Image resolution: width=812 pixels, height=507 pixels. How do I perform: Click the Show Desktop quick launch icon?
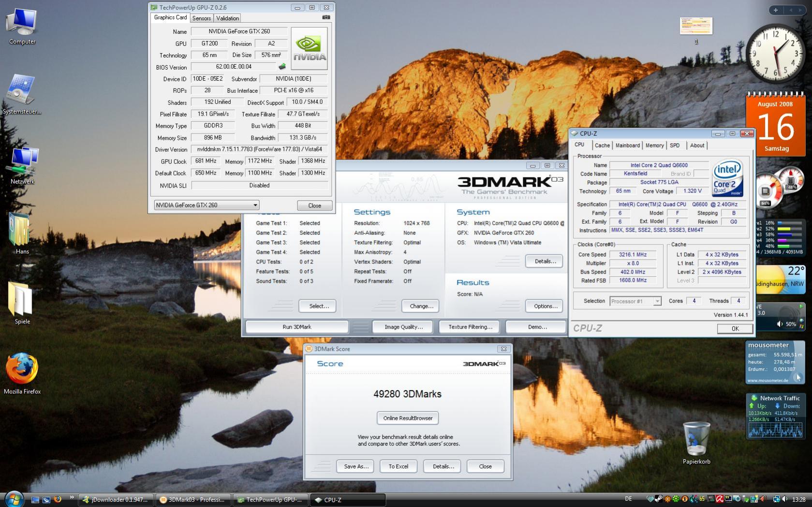[x=35, y=499]
